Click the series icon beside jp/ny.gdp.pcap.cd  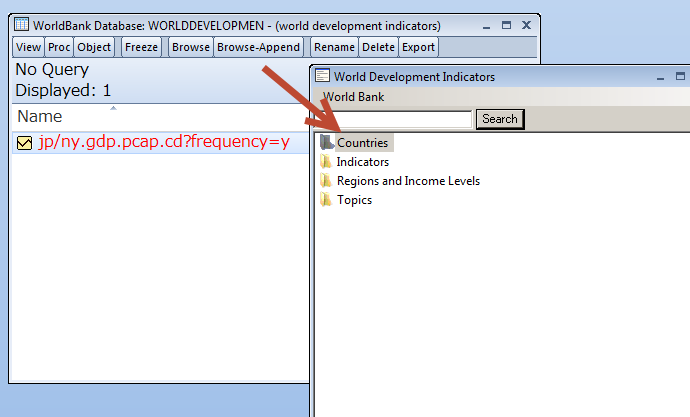tap(25, 143)
